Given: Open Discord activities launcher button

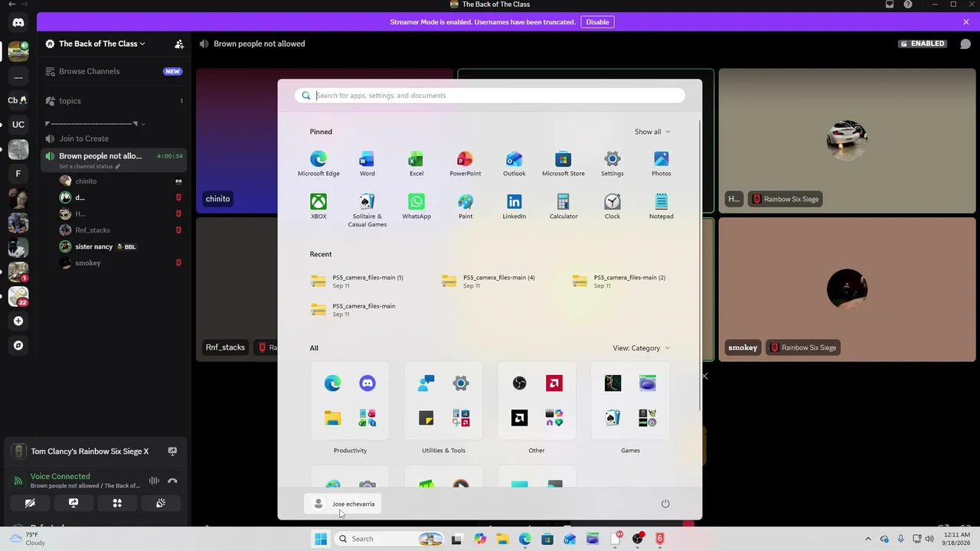Looking at the screenshot, I should click(117, 503).
